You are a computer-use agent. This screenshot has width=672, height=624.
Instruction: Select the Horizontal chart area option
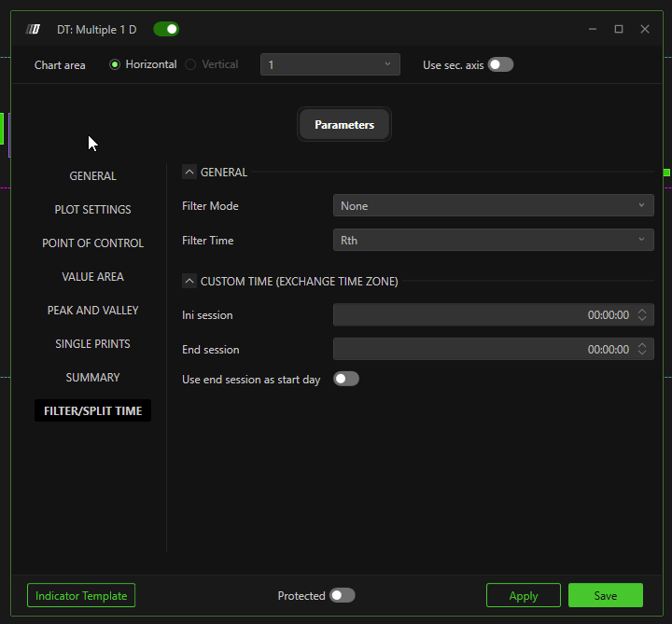click(116, 64)
